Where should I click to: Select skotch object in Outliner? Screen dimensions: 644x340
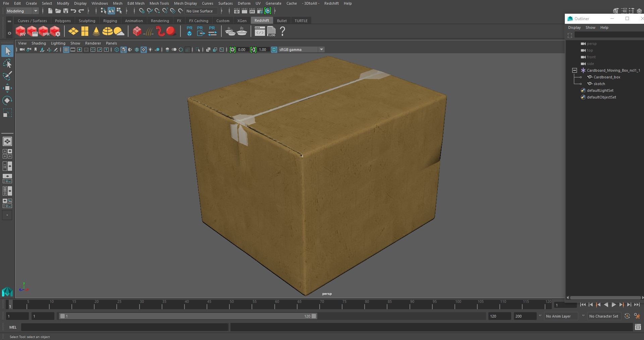point(599,84)
